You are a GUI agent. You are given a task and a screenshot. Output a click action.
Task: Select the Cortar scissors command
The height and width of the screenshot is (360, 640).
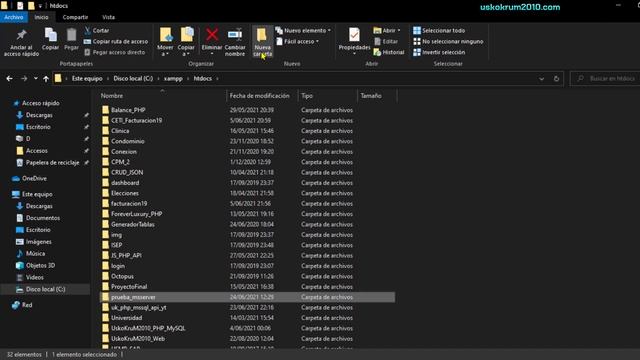pos(97,31)
